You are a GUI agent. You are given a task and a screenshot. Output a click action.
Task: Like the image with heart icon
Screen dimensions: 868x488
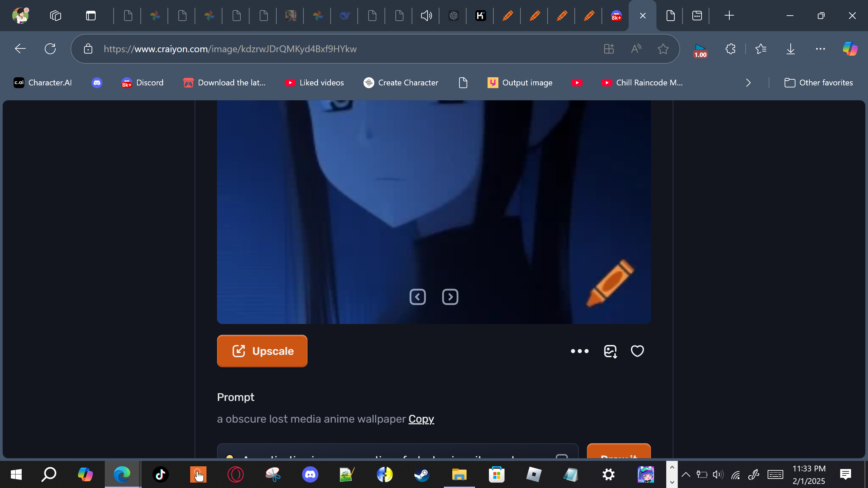click(x=637, y=351)
